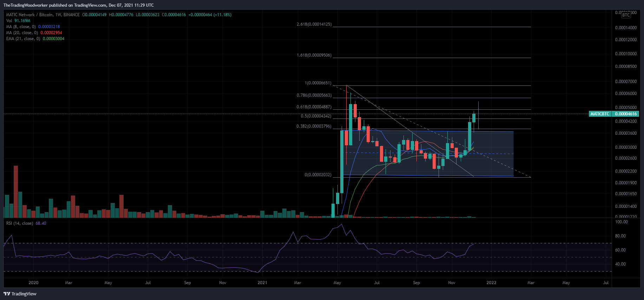
Task: Click 0.00007000 on the price axis
Action: 626,82
